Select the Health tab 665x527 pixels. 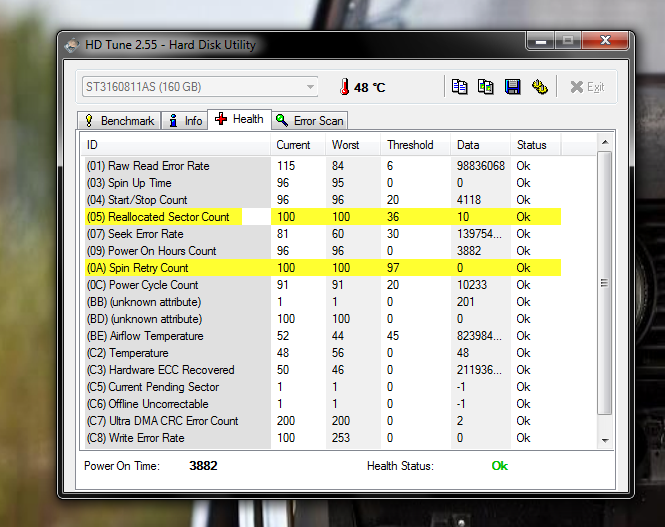[239, 119]
